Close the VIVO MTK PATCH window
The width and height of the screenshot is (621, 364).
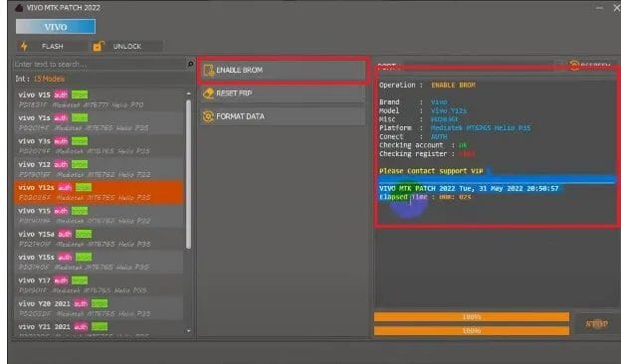tap(616, 8)
